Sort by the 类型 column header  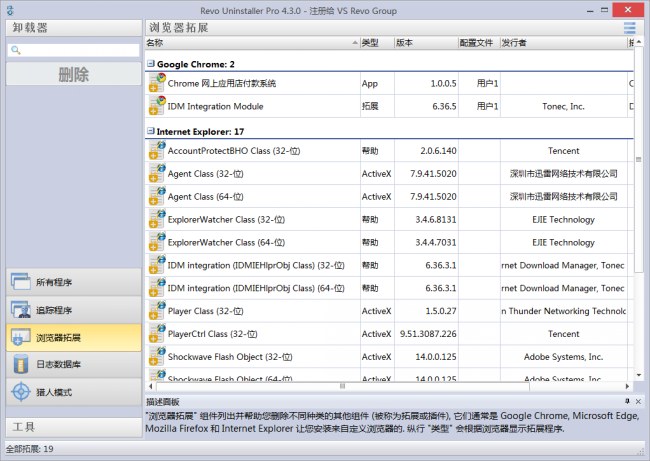(377, 43)
